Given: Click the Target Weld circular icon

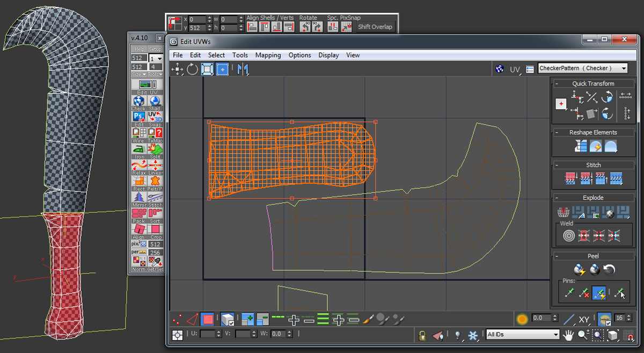Looking at the screenshot, I should 568,235.
